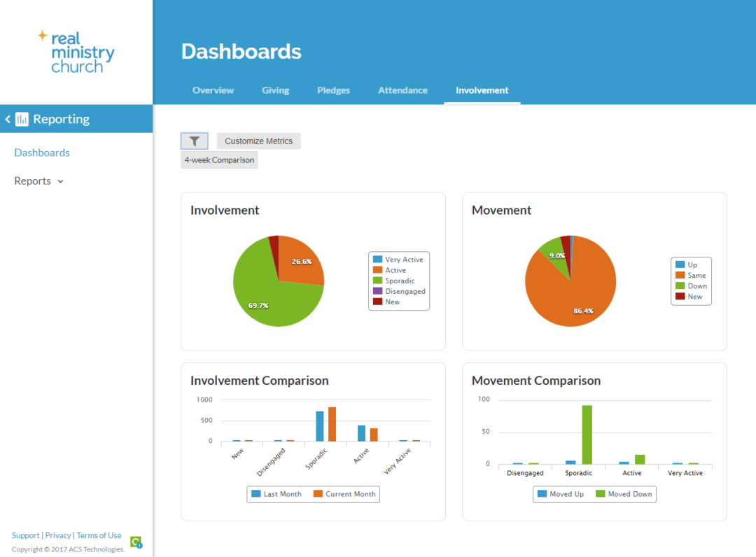Open the filter funnel icon
The height and width of the screenshot is (557, 756).
[194, 141]
